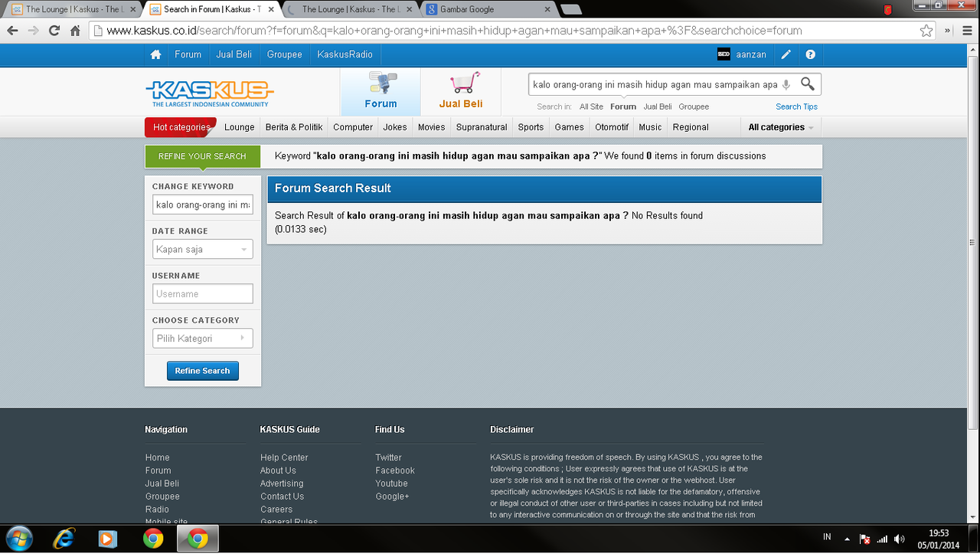The height and width of the screenshot is (557, 980).
Task: Select the Forum section tab
Action: click(x=381, y=92)
